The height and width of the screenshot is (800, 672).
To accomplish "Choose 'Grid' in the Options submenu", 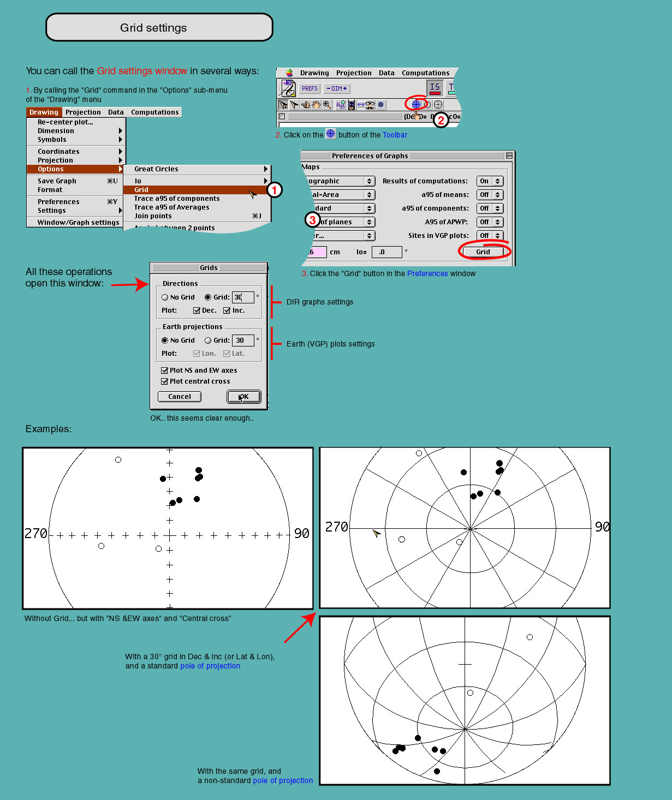I will pyautogui.click(x=197, y=190).
